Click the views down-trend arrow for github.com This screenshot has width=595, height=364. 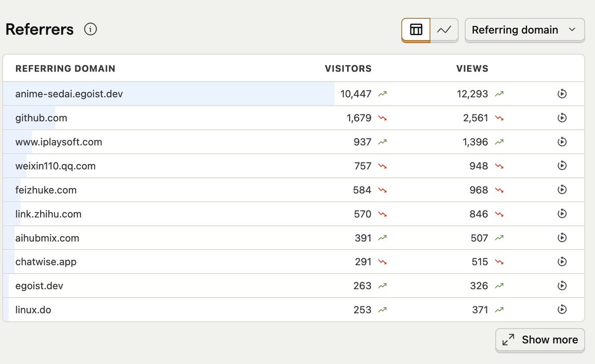point(499,118)
